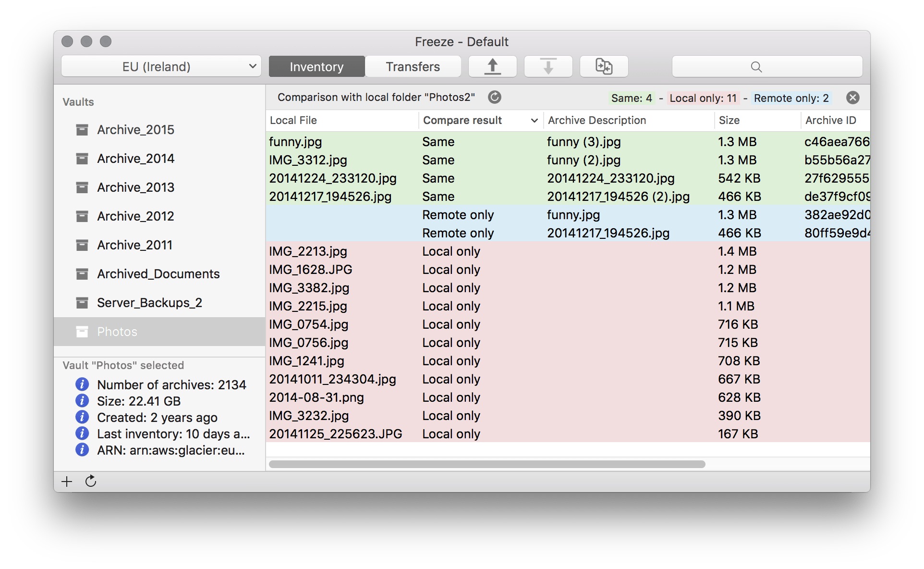Click the info icon beside ARN

82,450
